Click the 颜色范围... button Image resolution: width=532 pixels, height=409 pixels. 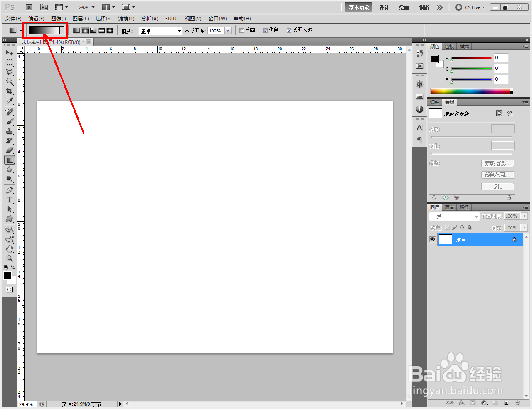coord(498,175)
